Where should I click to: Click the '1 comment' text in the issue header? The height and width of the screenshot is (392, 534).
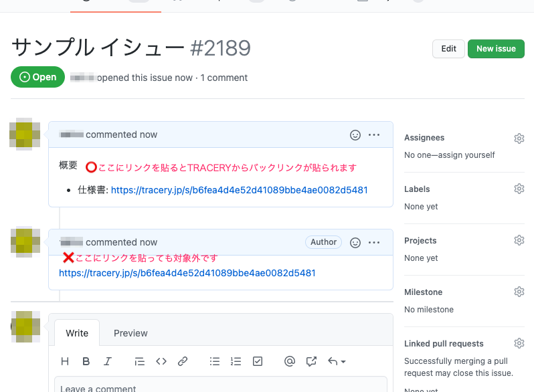[224, 78]
